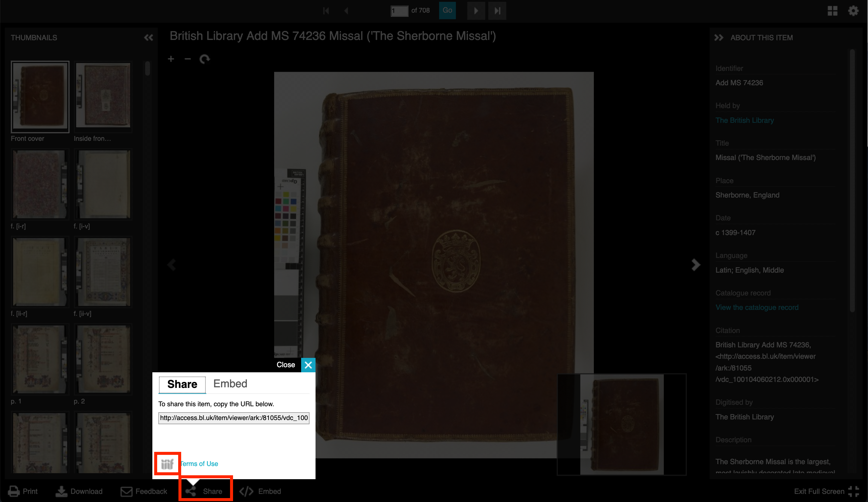This screenshot has height=502, width=868.
Task: Click the Close button on share dialog
Action: click(x=308, y=364)
